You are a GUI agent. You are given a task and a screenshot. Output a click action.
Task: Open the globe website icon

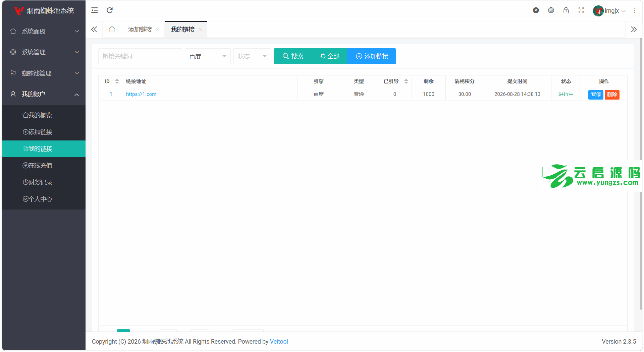point(551,10)
